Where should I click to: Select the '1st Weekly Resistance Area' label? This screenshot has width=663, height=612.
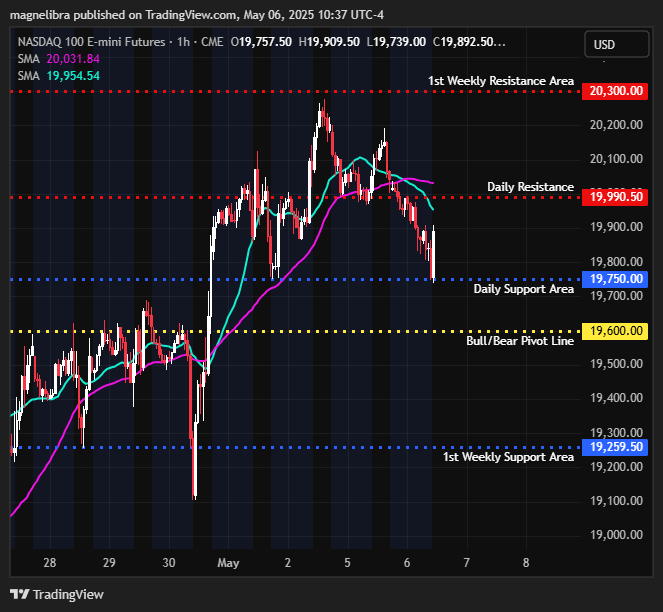tap(501, 81)
